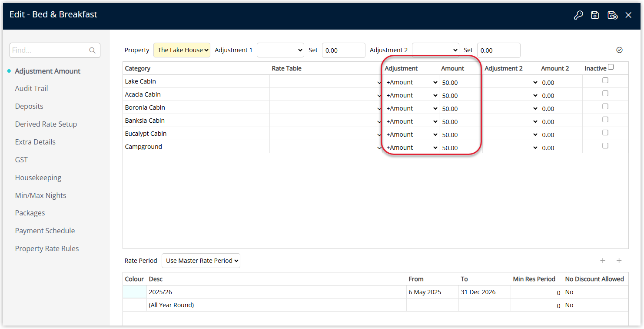Screen dimensions: 644x329
Task: Open Lake Cabin Adjustment dropdown
Action: (411, 82)
